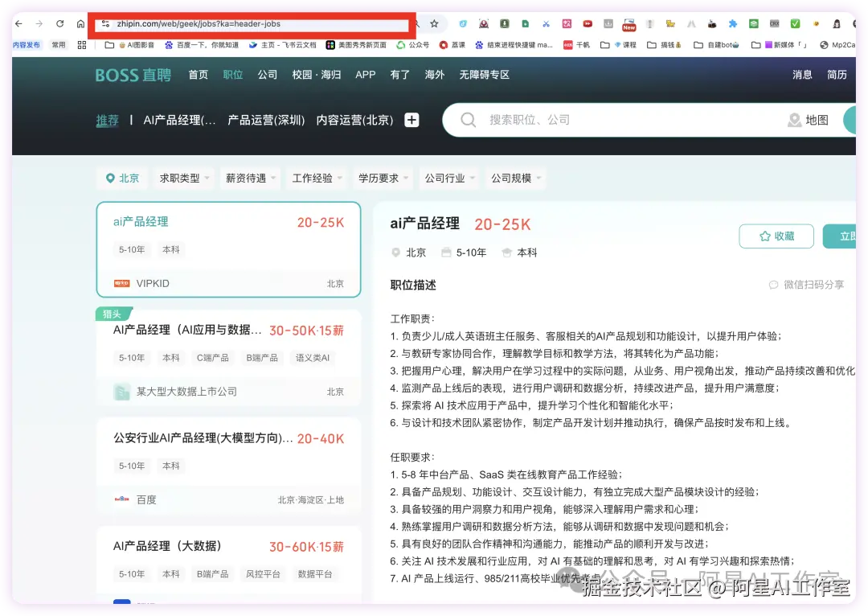This screenshot has height=616, width=868.
Task: Click the magnifier icon in the job search bar
Action: pyautogui.click(x=467, y=119)
